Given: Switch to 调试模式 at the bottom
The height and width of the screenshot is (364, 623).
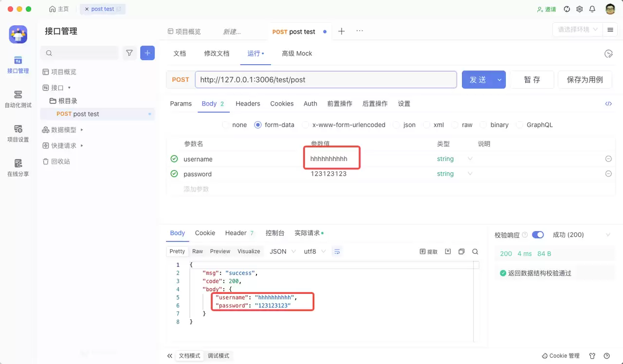Looking at the screenshot, I should [219, 356].
